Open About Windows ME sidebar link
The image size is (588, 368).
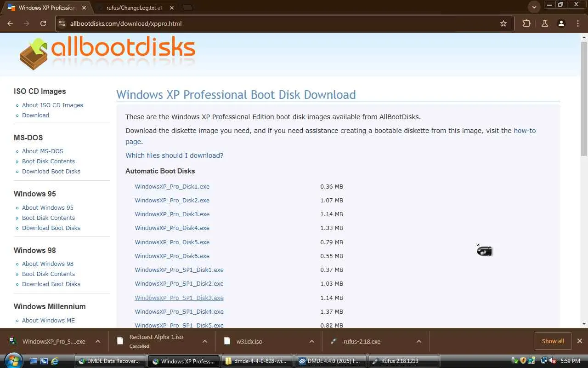[48, 320]
